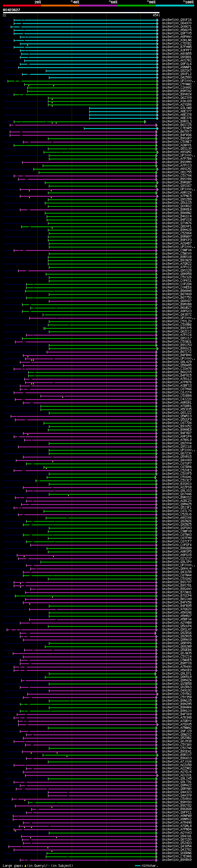This screenshot has height=868, width=197.
Task: Click the UniRef100_Q680D7 label
Action: [177, 301]
